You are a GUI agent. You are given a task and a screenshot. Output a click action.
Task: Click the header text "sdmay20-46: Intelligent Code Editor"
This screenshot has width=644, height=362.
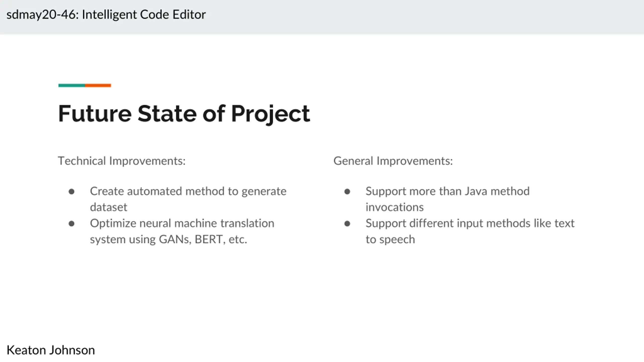pyautogui.click(x=106, y=15)
